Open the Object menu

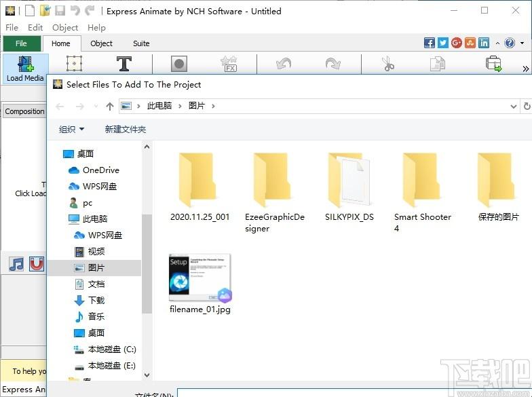(65, 27)
